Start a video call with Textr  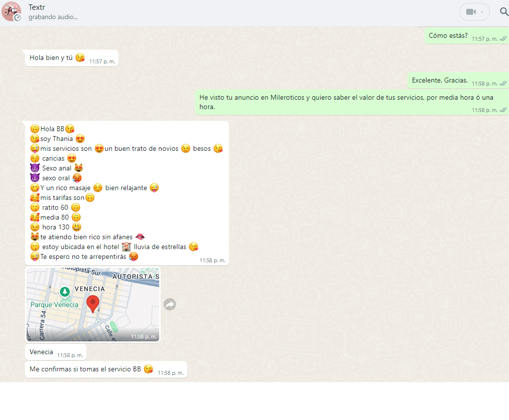(x=471, y=12)
